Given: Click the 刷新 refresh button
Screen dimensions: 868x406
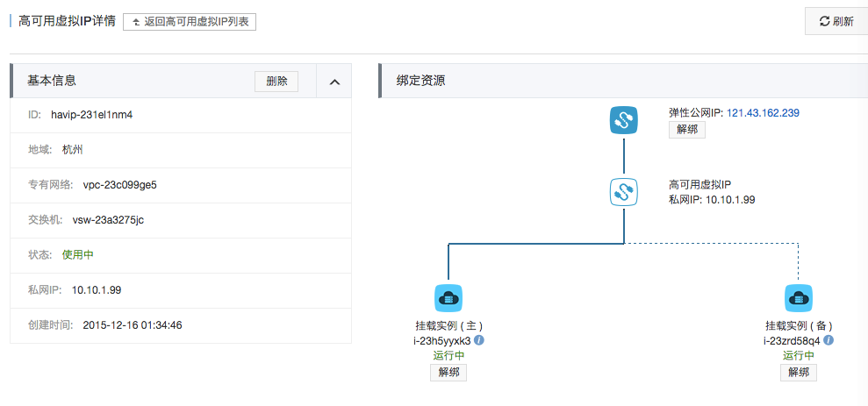Looking at the screenshot, I should [836, 22].
